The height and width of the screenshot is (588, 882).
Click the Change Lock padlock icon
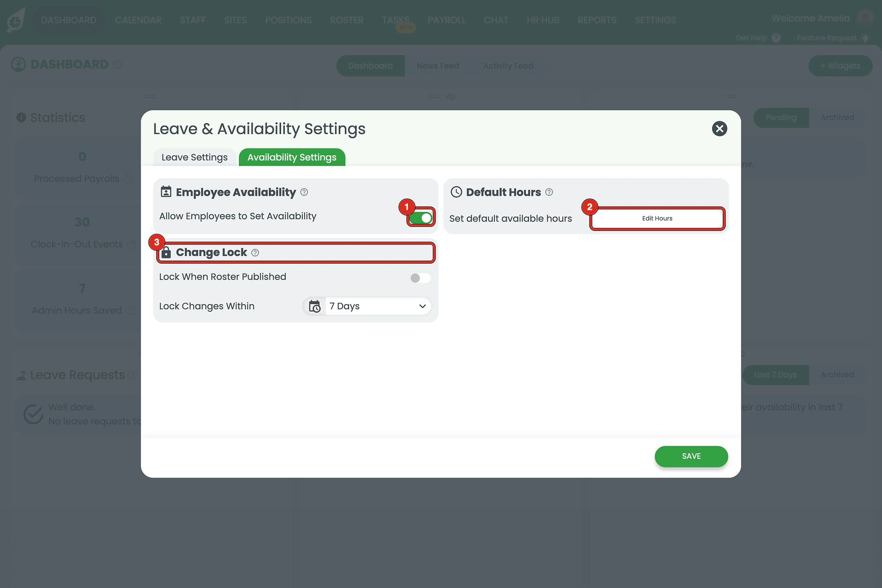tap(166, 252)
